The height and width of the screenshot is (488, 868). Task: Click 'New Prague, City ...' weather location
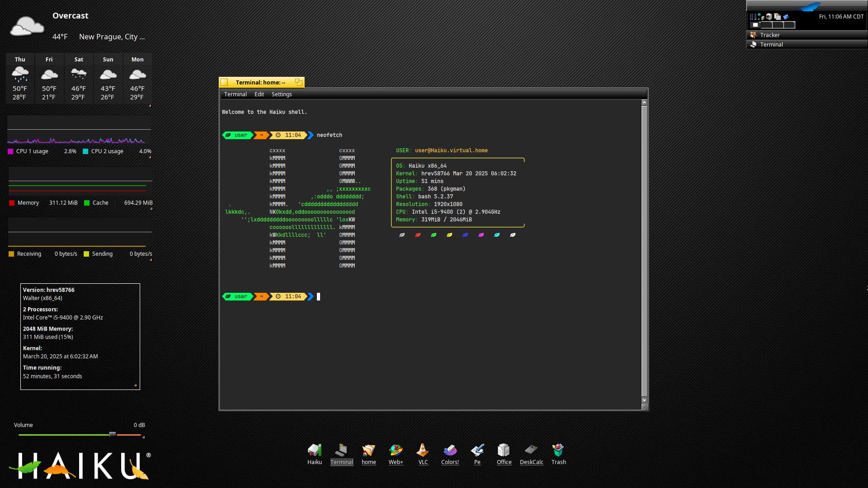[112, 37]
